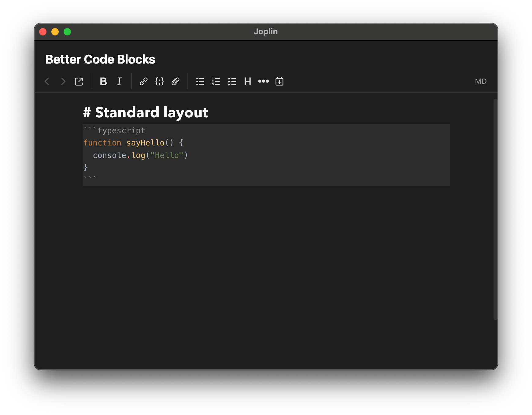Open the more formatting options menu

(x=264, y=81)
